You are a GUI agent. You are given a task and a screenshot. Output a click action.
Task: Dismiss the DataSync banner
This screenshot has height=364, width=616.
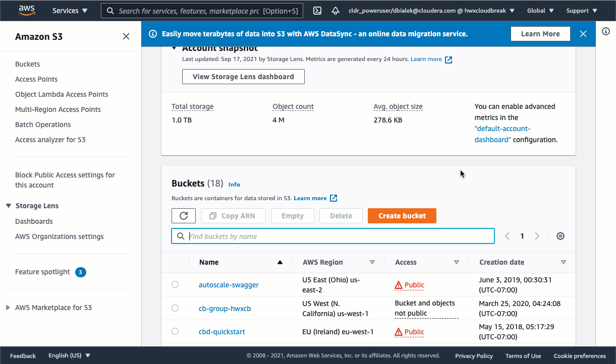click(x=583, y=34)
